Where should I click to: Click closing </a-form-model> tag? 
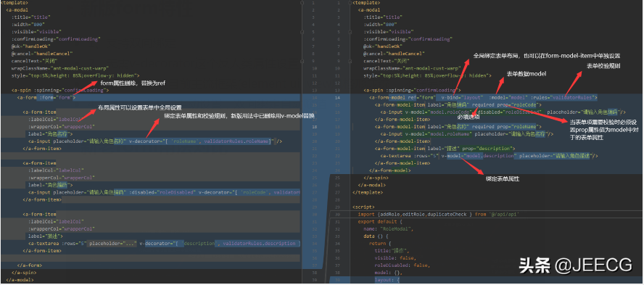[390, 170]
